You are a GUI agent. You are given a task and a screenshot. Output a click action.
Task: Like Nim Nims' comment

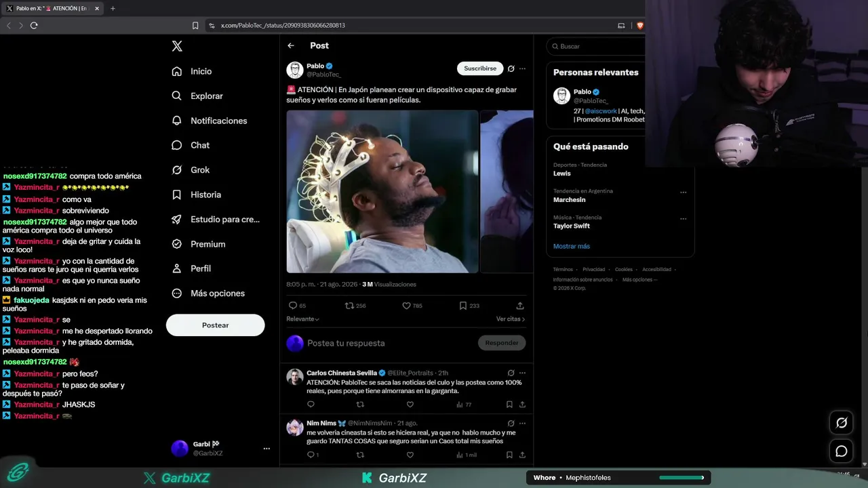click(410, 455)
